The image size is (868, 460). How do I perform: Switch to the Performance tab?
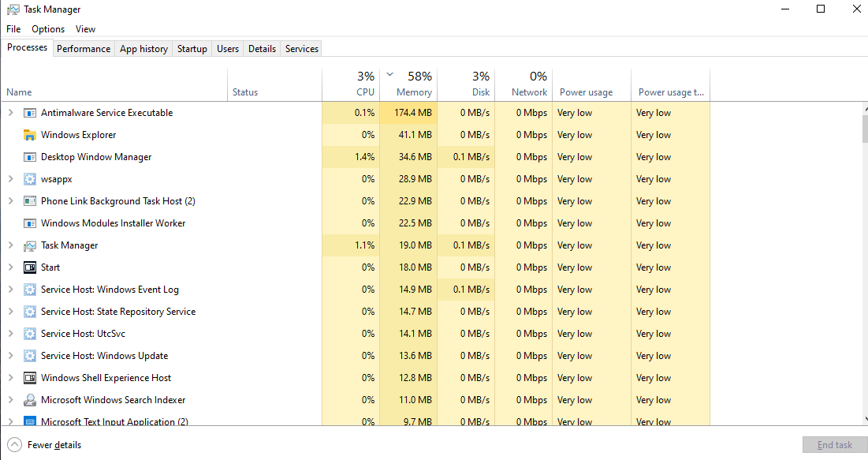click(x=84, y=49)
